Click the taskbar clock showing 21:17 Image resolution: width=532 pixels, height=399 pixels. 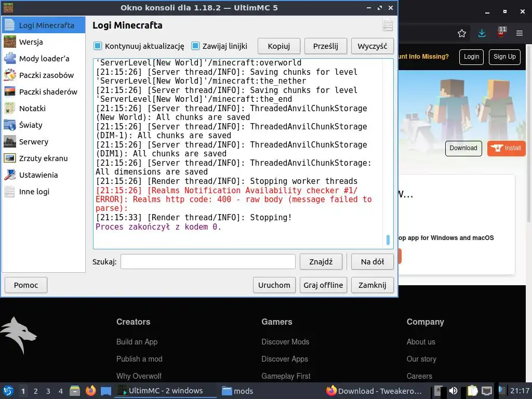click(x=520, y=391)
